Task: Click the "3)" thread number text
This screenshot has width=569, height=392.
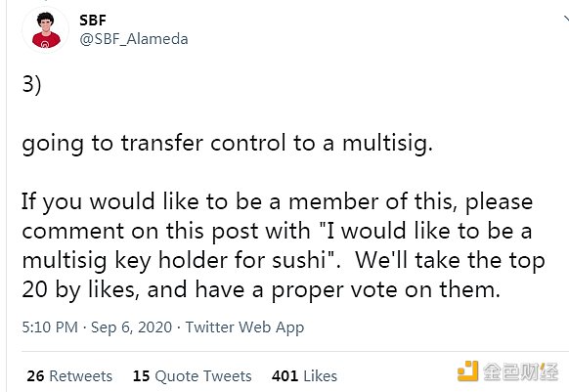Action: (x=32, y=85)
